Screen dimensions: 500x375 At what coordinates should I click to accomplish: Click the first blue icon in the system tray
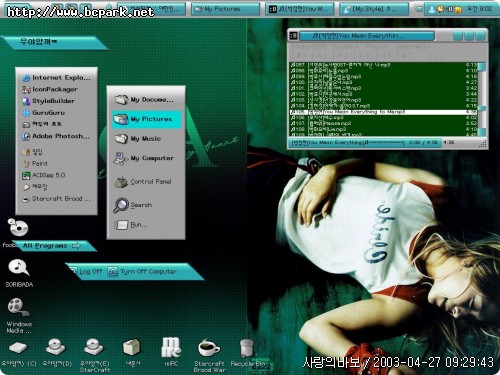tap(432, 9)
